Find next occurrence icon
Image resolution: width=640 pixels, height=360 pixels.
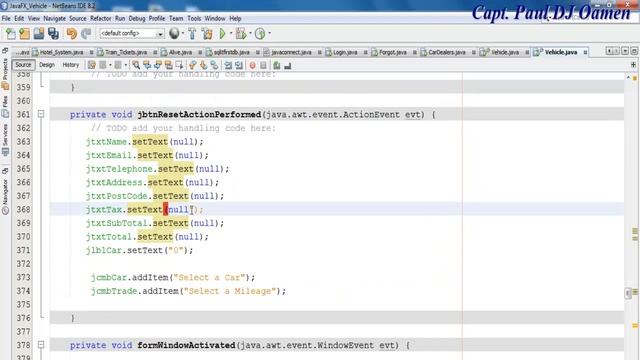click(158, 65)
